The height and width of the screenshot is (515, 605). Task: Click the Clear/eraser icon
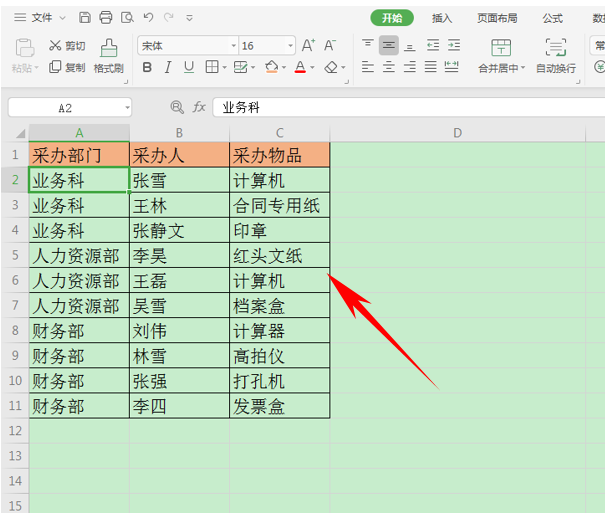[331, 68]
